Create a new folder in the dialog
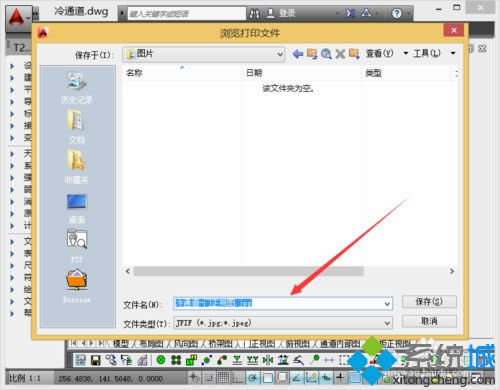 [354, 53]
